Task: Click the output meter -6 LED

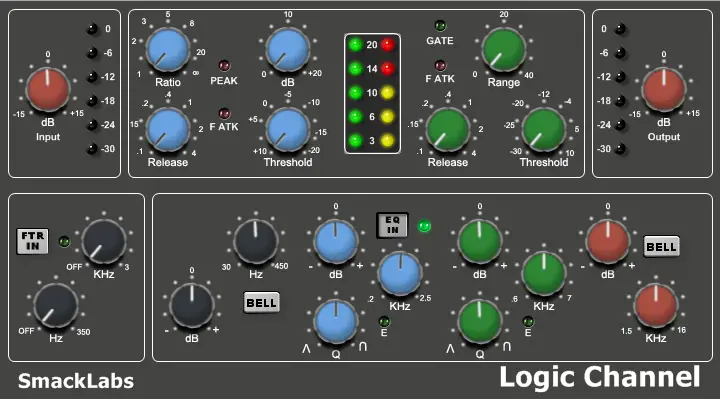Action: tap(620, 53)
